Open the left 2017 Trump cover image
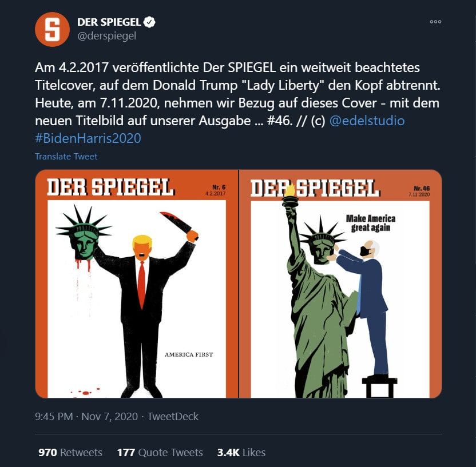 click(137, 284)
